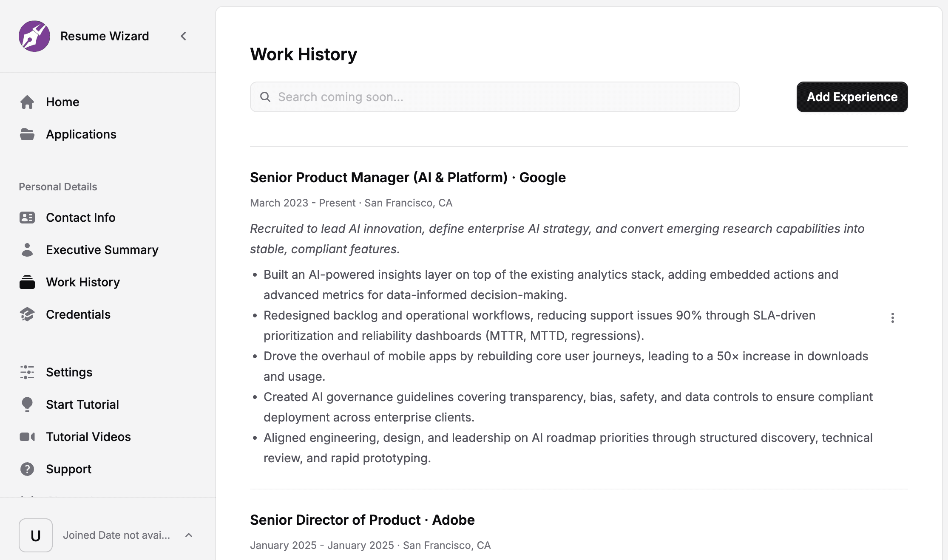Click the Work History page title
The width and height of the screenshot is (948, 560).
304,54
